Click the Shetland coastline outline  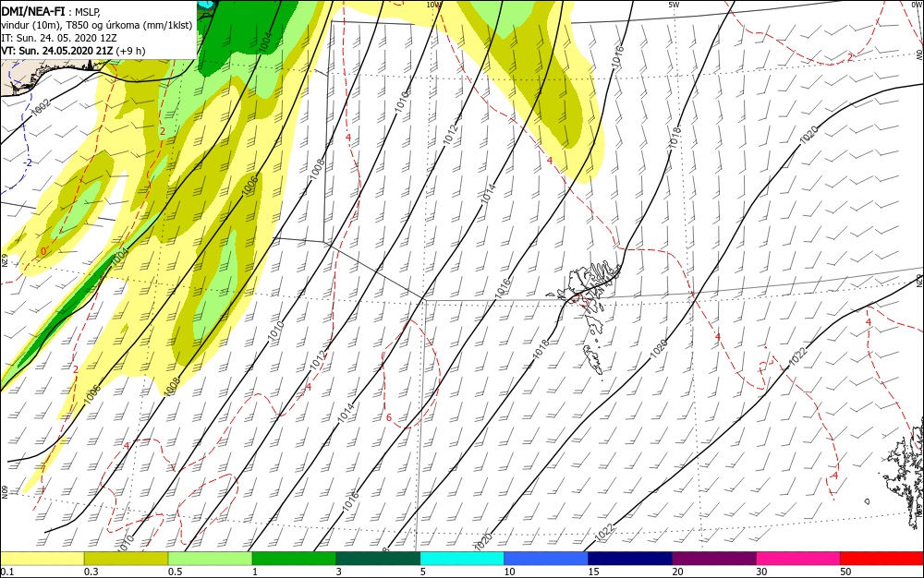click(905, 476)
